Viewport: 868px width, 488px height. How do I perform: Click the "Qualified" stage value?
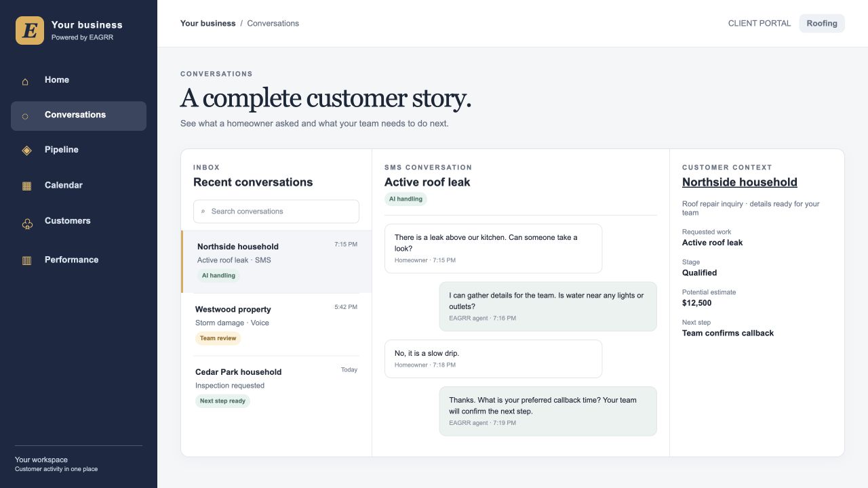point(699,273)
